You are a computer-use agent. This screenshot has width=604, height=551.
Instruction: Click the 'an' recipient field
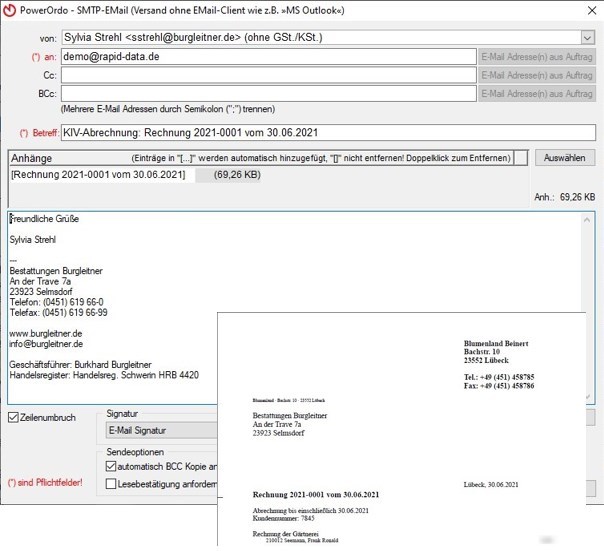pos(268,57)
